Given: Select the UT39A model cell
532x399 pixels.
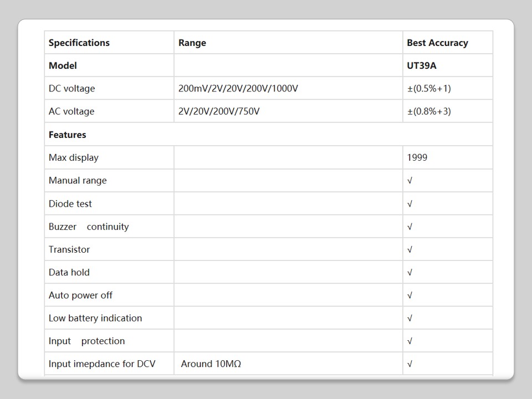Looking at the screenshot, I should 422,65.
